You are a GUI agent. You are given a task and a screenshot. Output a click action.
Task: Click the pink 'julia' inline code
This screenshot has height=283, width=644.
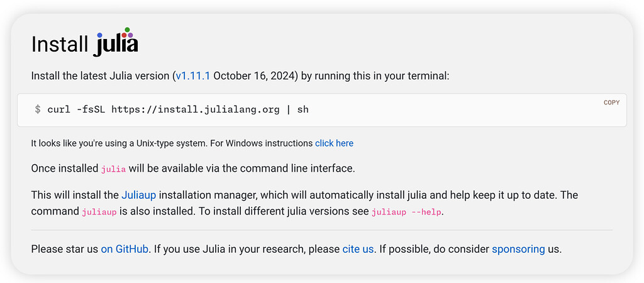coord(113,169)
